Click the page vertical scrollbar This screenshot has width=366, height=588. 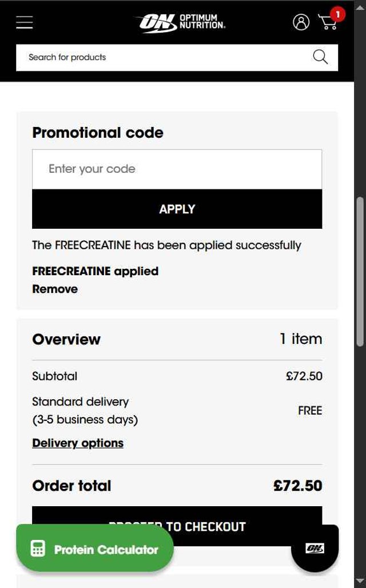(360, 272)
